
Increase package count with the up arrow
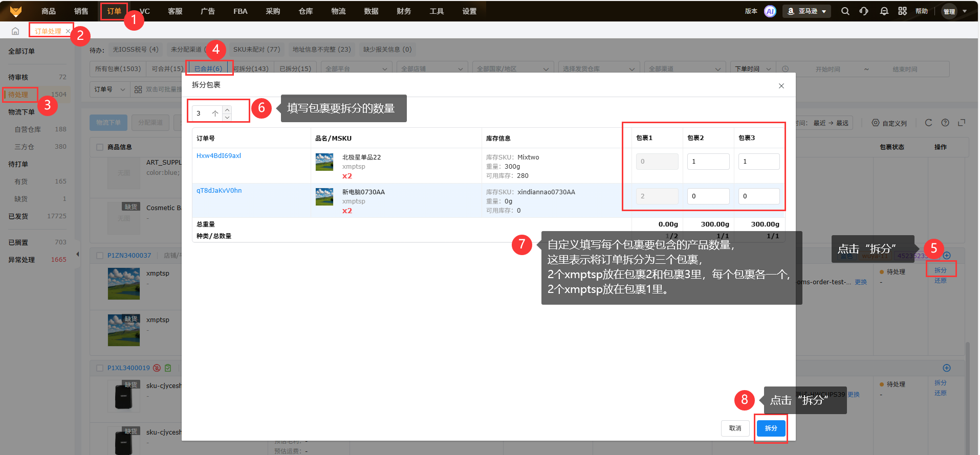pos(227,109)
